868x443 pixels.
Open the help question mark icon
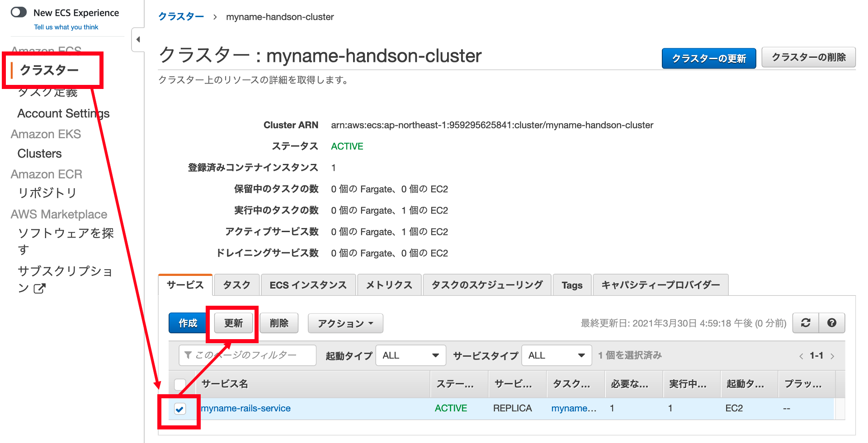[x=831, y=323]
